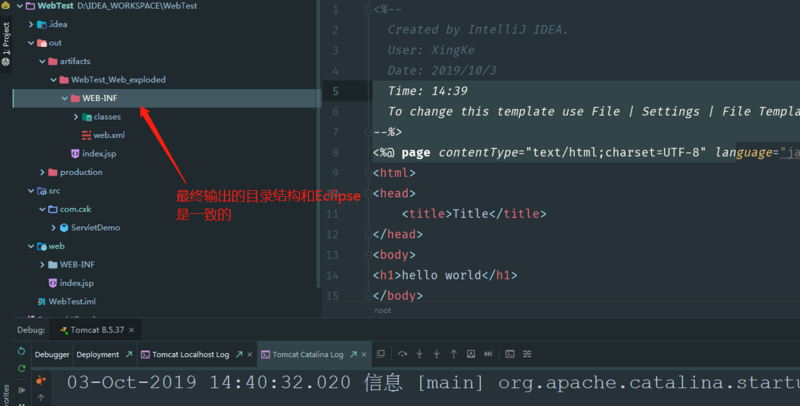Expand the production folder

(42, 172)
